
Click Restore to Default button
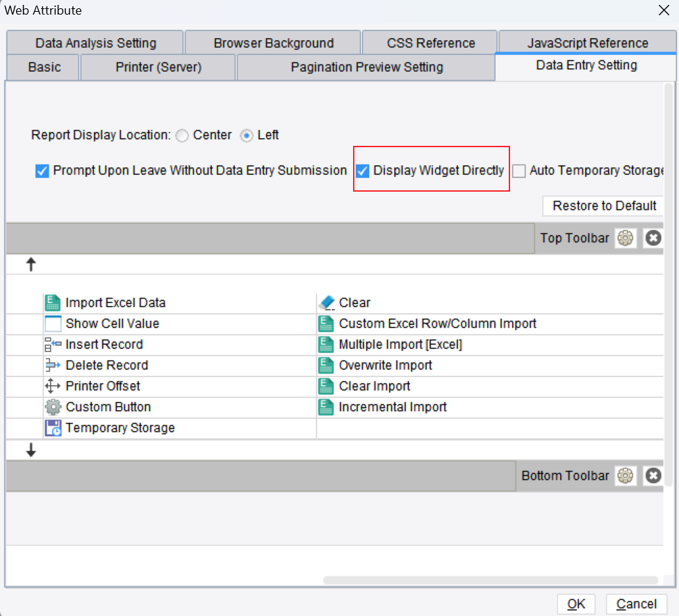point(604,206)
